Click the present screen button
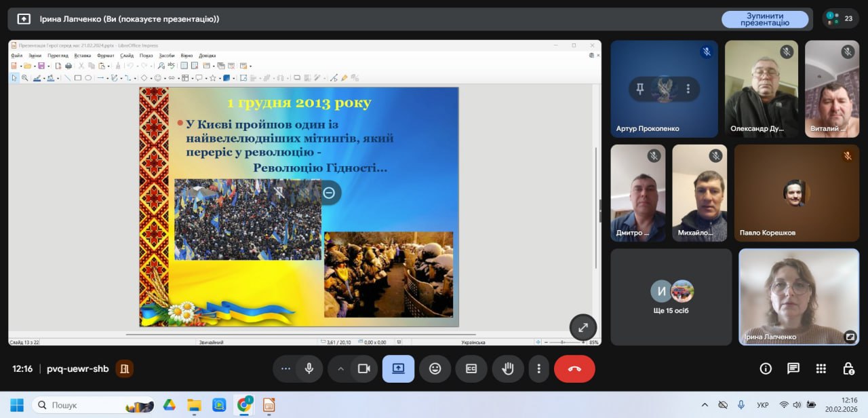Screen dimensions: 868x418 click(x=398, y=368)
